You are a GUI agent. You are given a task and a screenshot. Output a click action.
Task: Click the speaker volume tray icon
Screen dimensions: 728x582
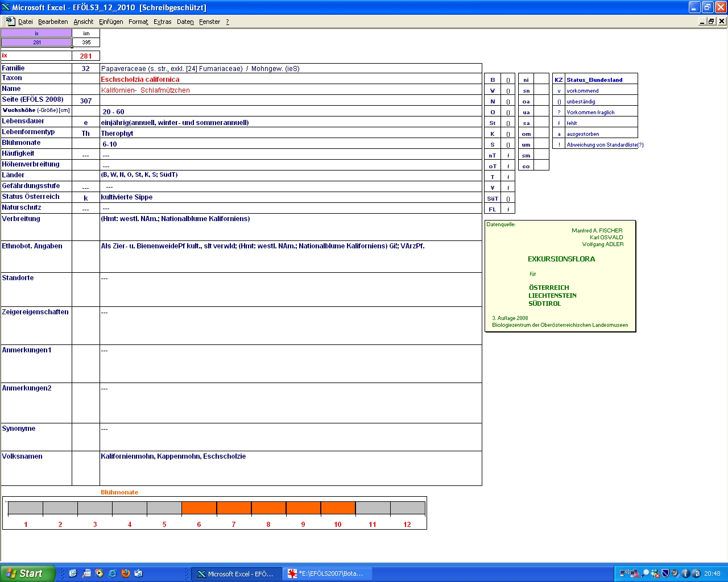(x=675, y=573)
